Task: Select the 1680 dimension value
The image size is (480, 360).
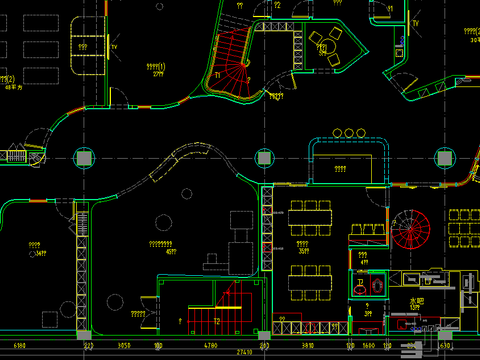Action: pos(369,346)
